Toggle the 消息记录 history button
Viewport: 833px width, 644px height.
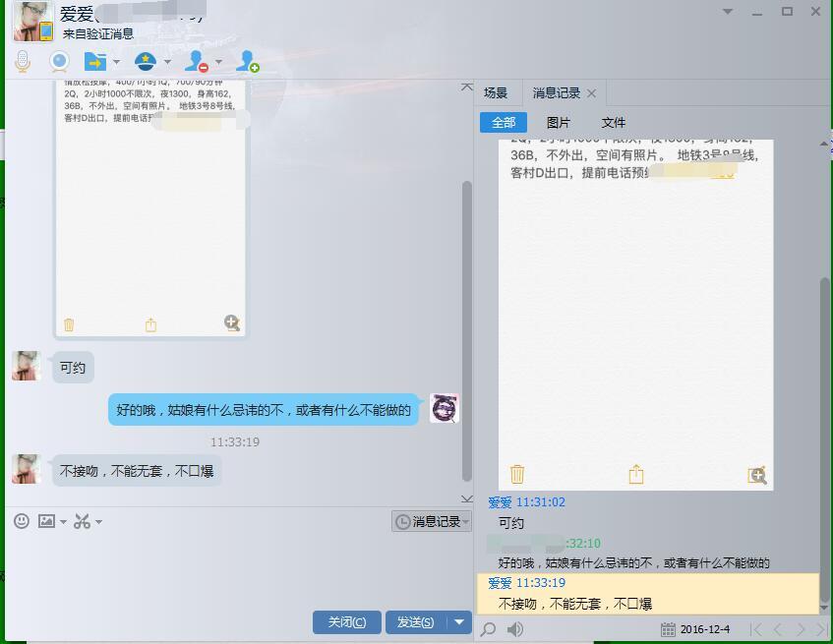pos(431,522)
